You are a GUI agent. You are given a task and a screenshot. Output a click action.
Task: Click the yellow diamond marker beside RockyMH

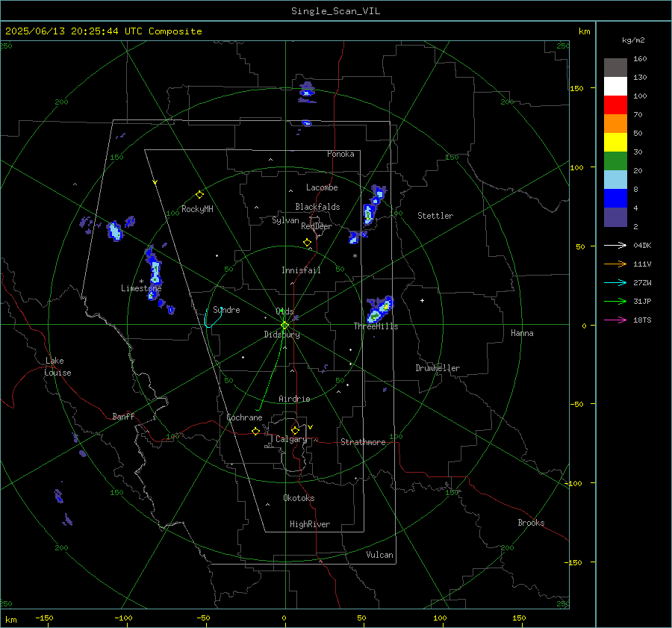point(199,195)
